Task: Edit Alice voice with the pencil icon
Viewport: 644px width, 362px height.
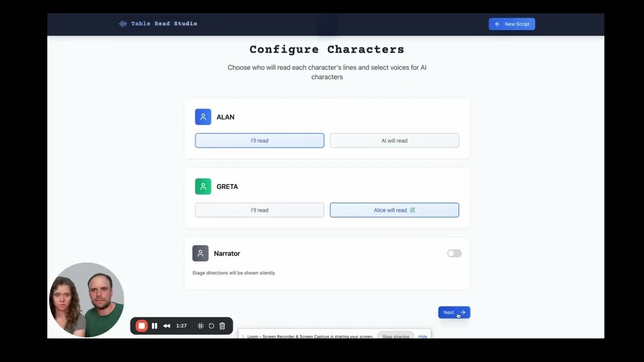Action: coord(413,210)
